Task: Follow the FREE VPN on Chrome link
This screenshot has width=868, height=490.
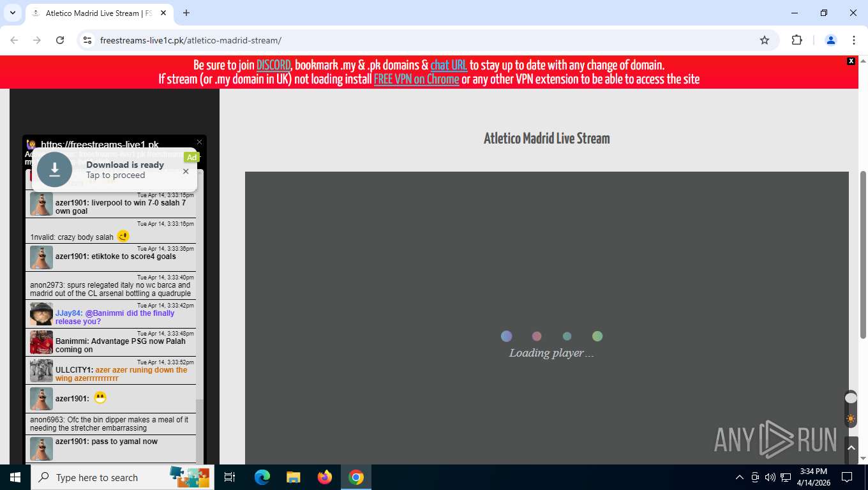Action: point(416,79)
